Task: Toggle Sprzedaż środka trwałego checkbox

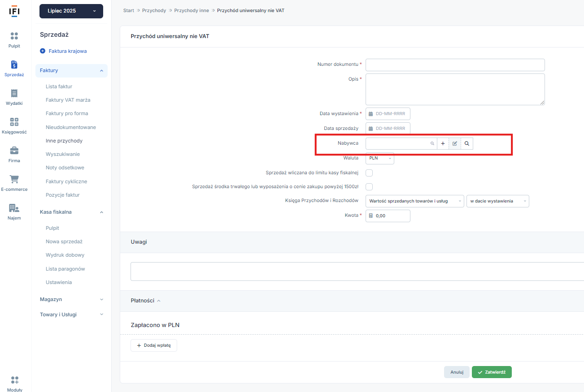Action: pos(369,187)
